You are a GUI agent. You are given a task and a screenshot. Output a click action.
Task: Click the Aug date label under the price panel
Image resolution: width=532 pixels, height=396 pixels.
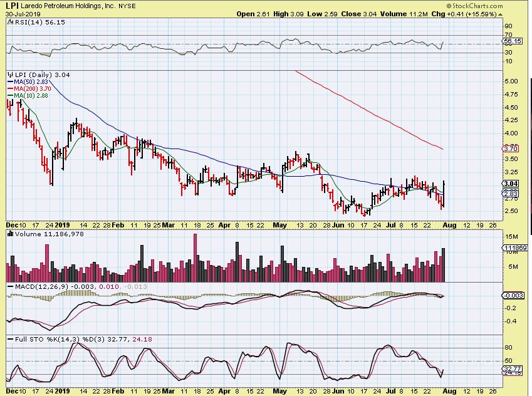(449, 225)
